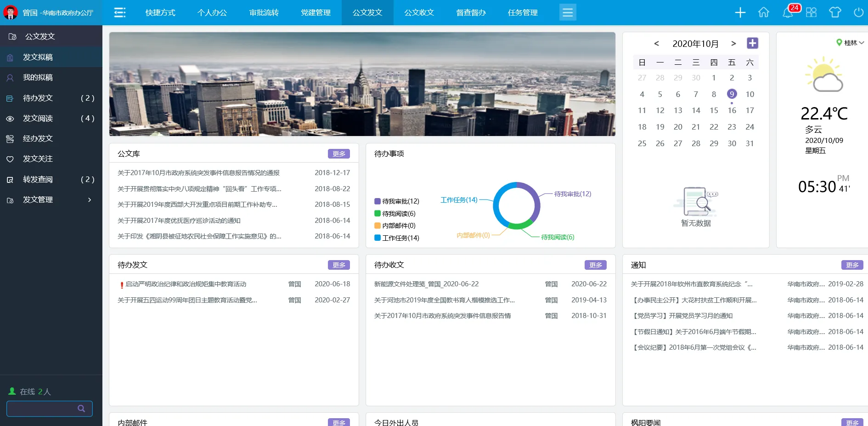Toggle 待我审批 legend item in chart

pos(397,201)
